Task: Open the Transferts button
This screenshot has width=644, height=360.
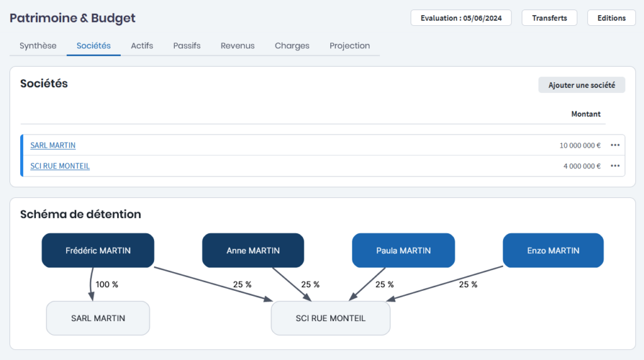Action: [550, 18]
